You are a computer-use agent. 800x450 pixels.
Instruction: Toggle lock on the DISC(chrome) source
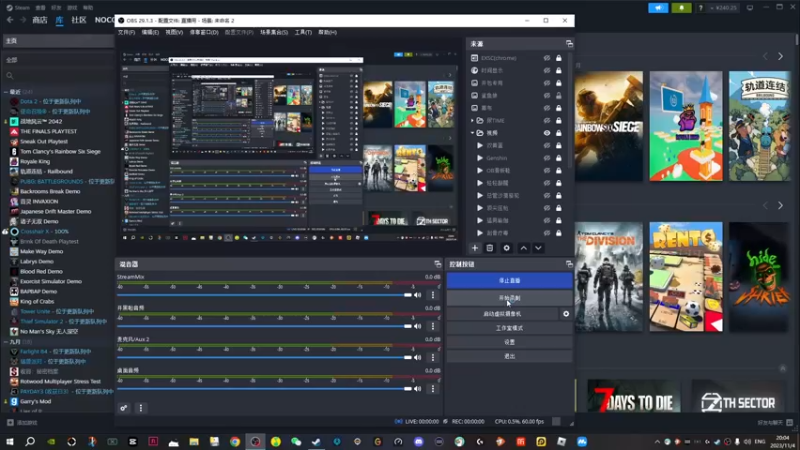pos(559,58)
